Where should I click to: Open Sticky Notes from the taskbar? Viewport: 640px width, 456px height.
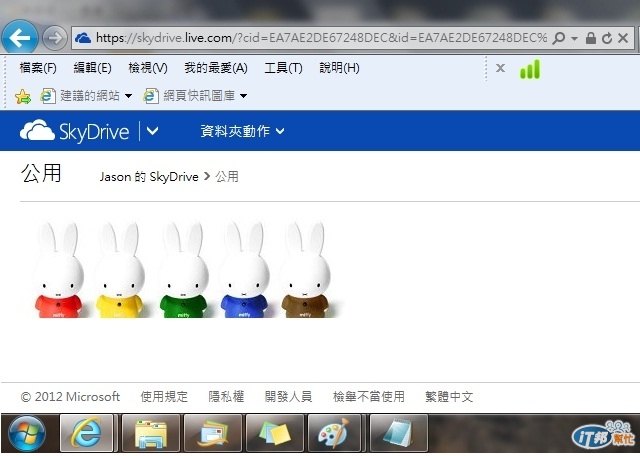[275, 434]
